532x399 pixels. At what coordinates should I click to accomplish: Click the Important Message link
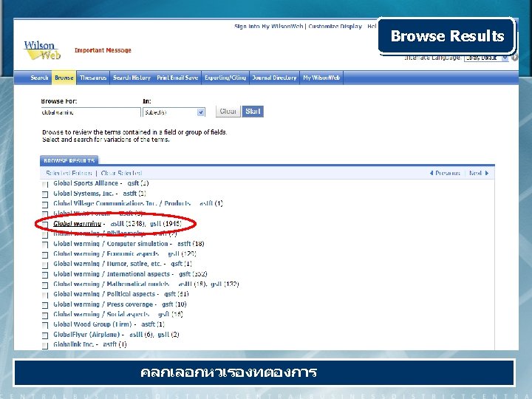[103, 50]
